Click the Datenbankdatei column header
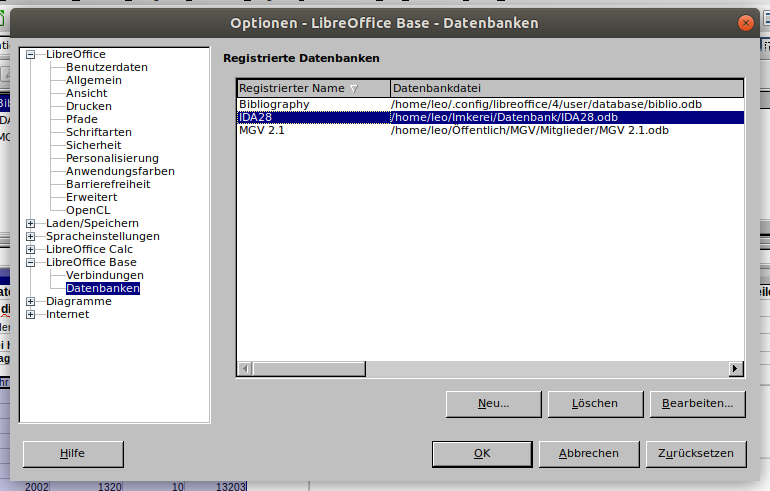This screenshot has width=770, height=491. point(567,88)
